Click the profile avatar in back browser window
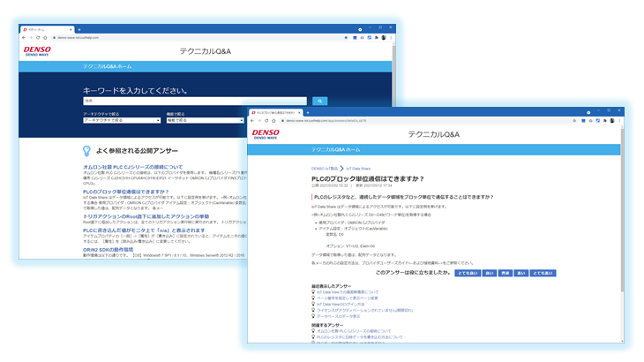Viewport: 644px width, 362px height. click(x=384, y=38)
